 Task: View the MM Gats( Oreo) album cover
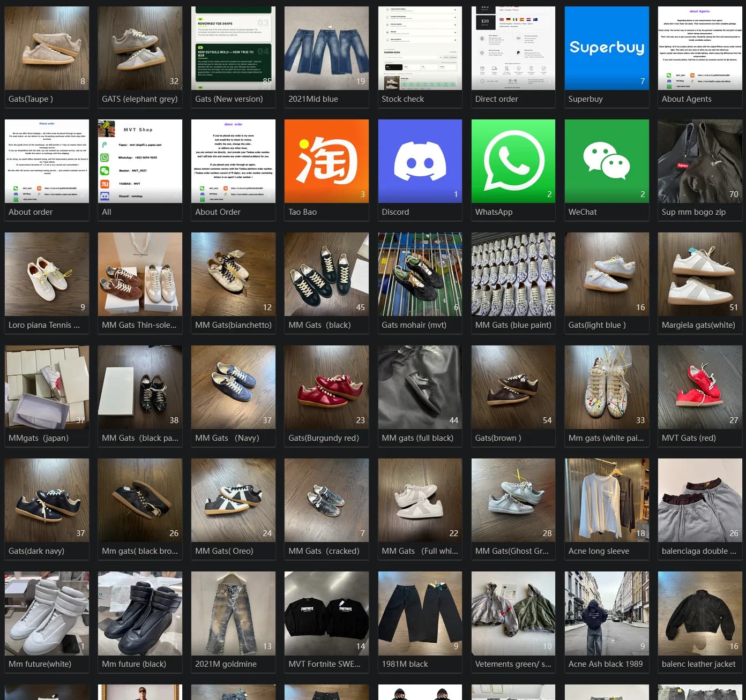coord(233,500)
